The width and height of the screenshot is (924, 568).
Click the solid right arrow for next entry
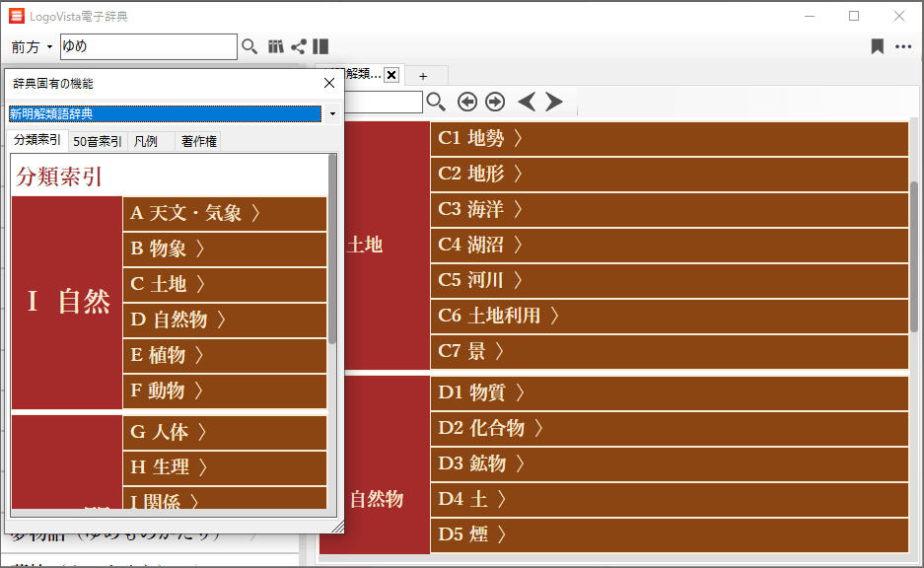tap(554, 102)
